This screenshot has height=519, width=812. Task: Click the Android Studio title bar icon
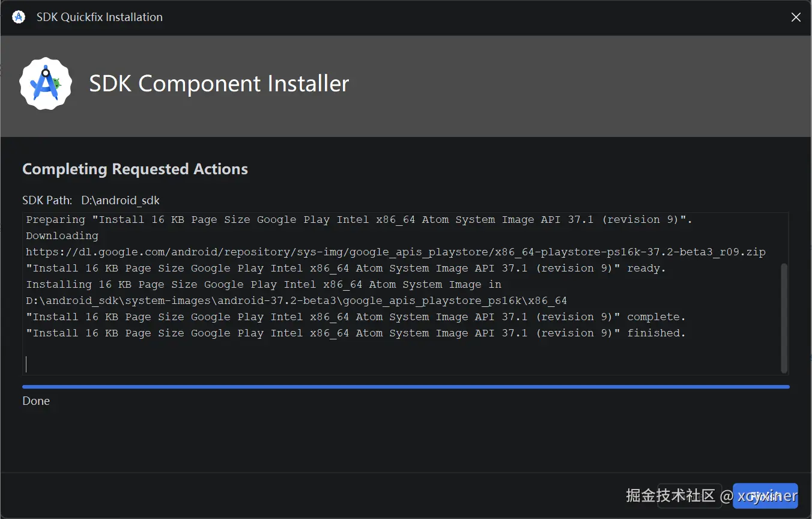[19, 17]
